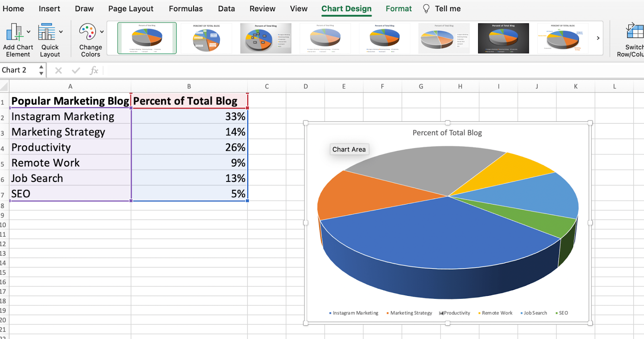Image resolution: width=644 pixels, height=339 pixels.
Task: Click the cancel X icon in formula bar
Action: (x=58, y=71)
